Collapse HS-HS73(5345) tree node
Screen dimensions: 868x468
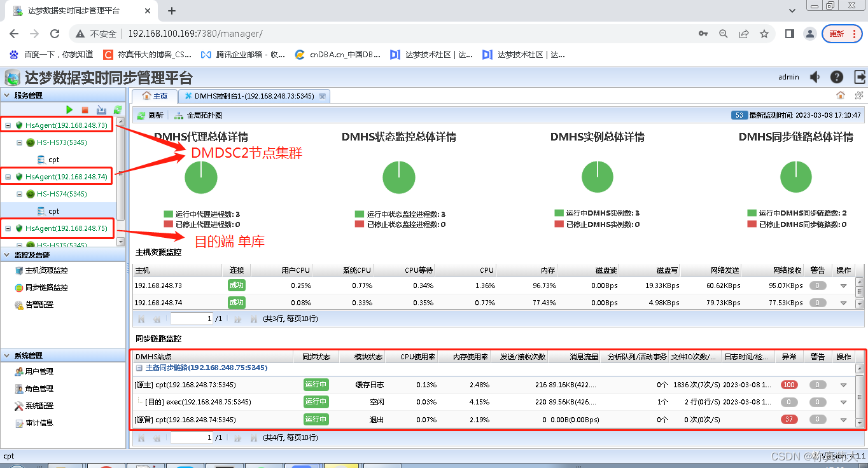[20, 142]
